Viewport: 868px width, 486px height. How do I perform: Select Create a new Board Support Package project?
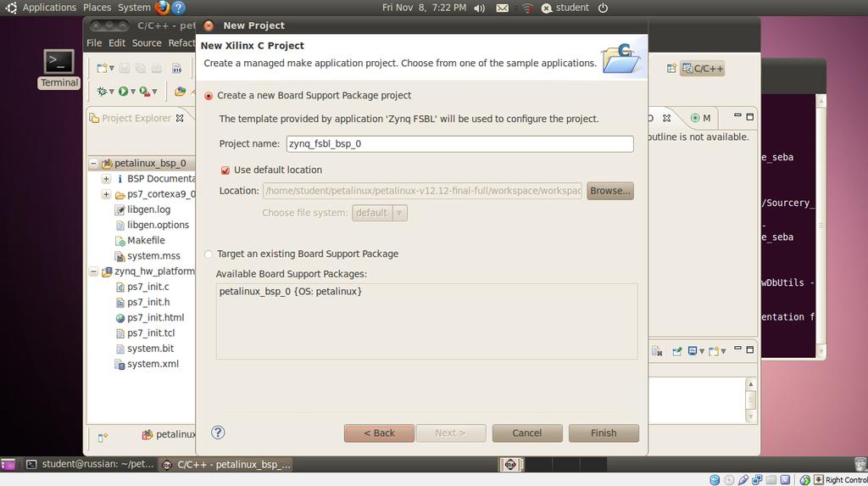(209, 96)
